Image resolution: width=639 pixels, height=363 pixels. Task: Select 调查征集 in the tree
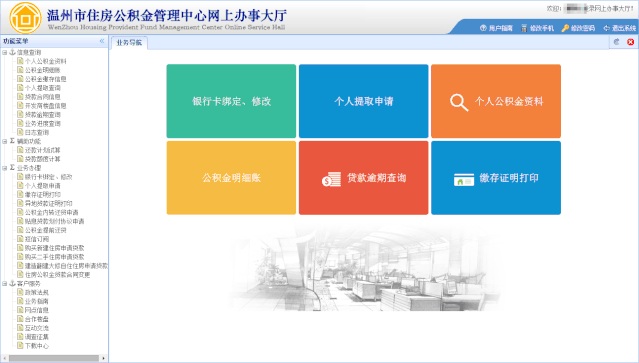(x=37, y=337)
